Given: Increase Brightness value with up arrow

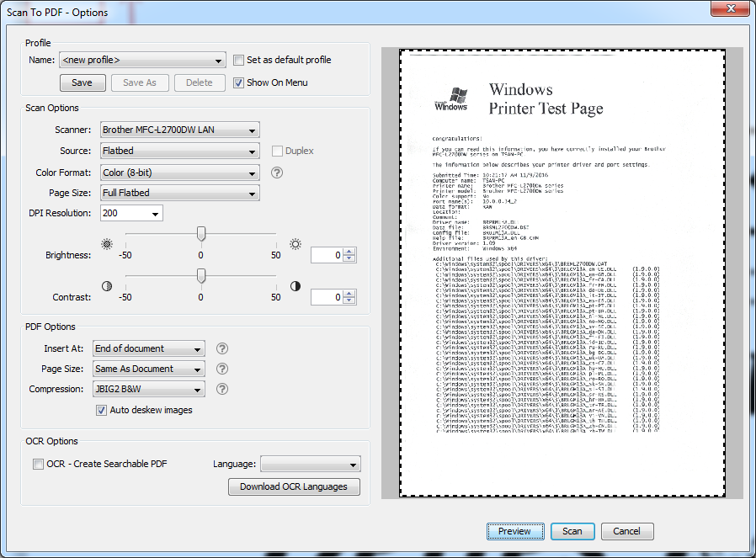Looking at the screenshot, I should 350,252.
